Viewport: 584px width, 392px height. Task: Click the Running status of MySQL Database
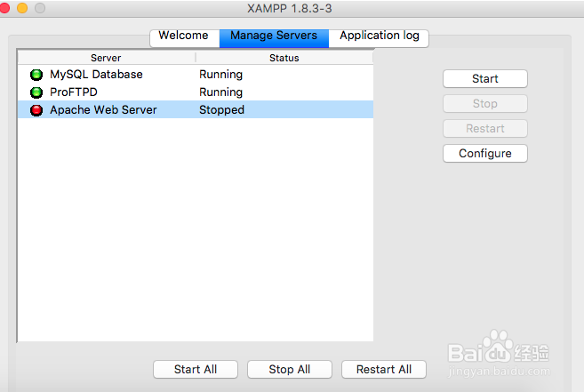coord(220,74)
